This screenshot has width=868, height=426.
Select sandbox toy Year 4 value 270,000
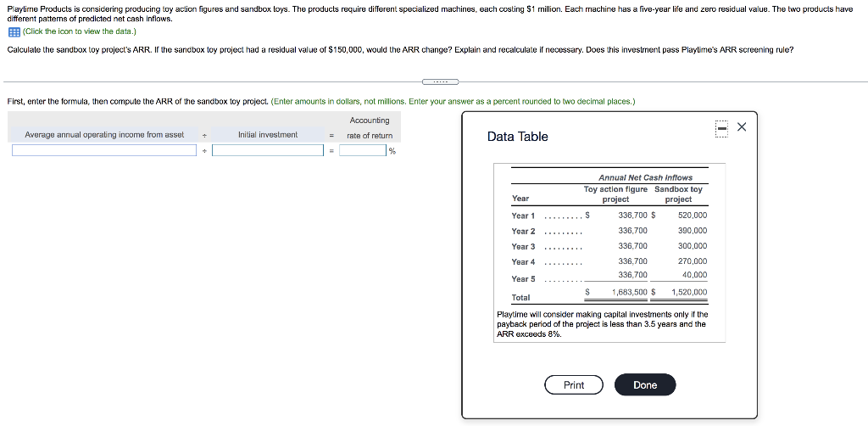coord(692,261)
